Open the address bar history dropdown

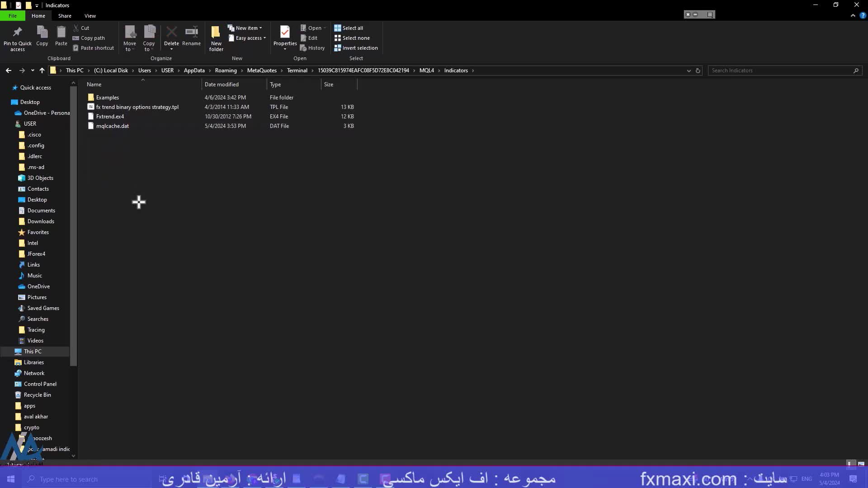pyautogui.click(x=689, y=70)
